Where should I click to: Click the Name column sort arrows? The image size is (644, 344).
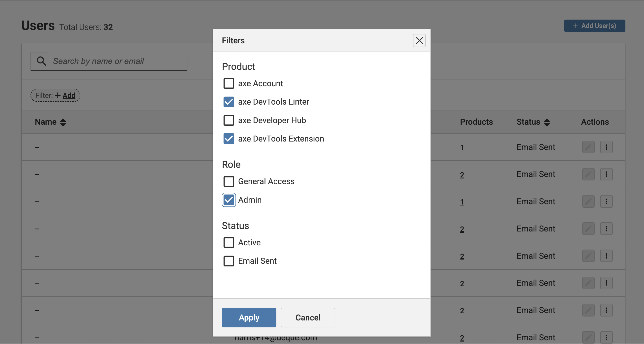coord(63,122)
